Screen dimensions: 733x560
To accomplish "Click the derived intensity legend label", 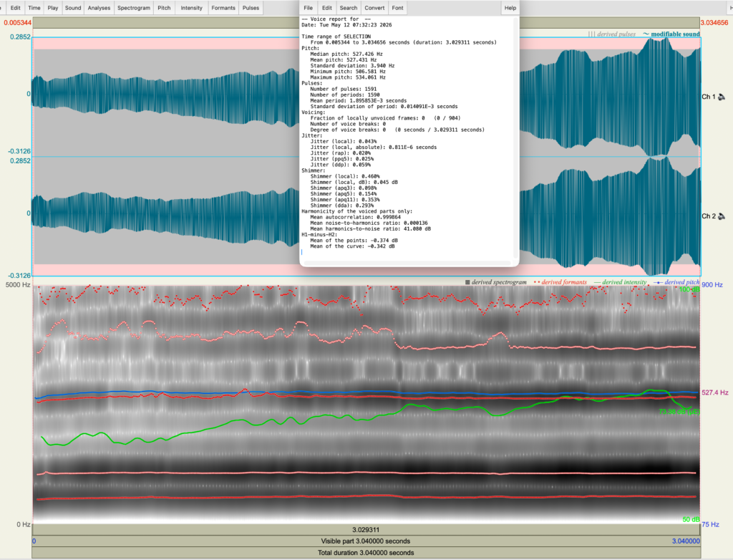I will coord(621,282).
